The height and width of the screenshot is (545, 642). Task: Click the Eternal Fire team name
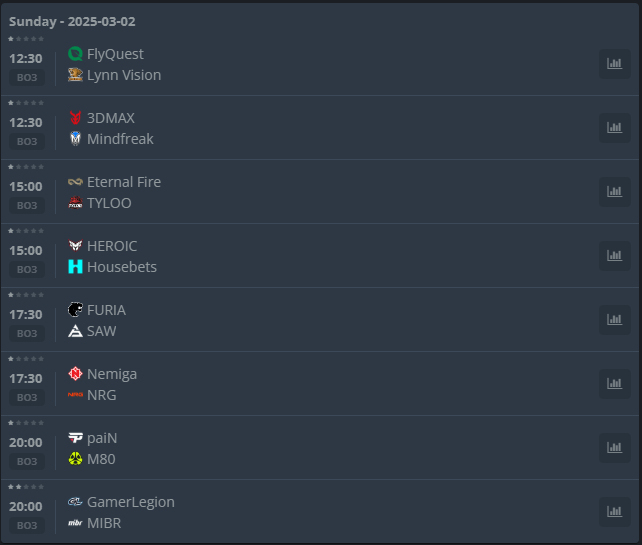[x=123, y=182]
